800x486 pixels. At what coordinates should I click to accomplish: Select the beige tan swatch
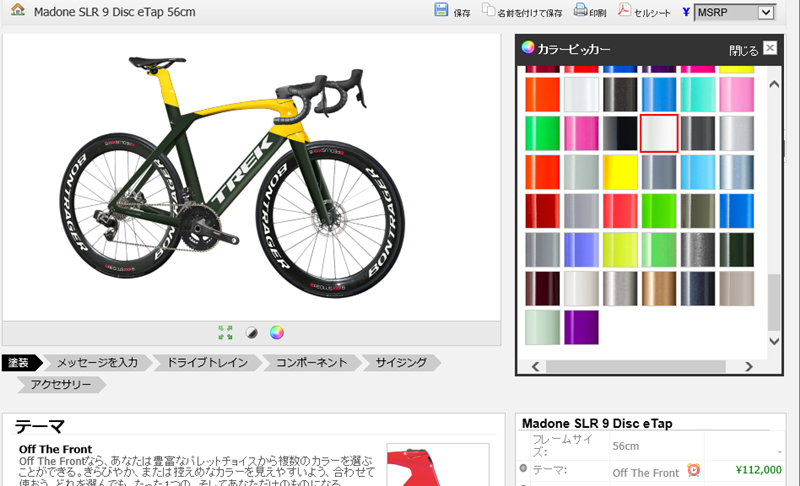pyautogui.click(x=736, y=289)
